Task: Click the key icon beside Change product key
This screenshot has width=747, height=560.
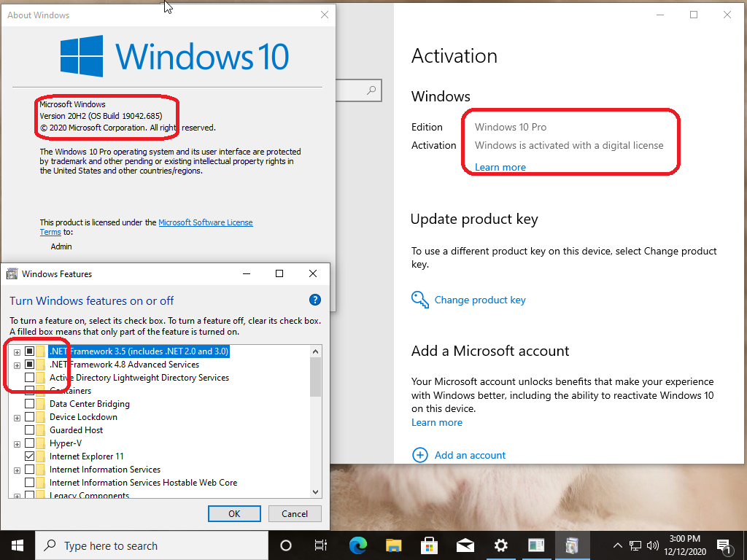Action: coord(419,300)
